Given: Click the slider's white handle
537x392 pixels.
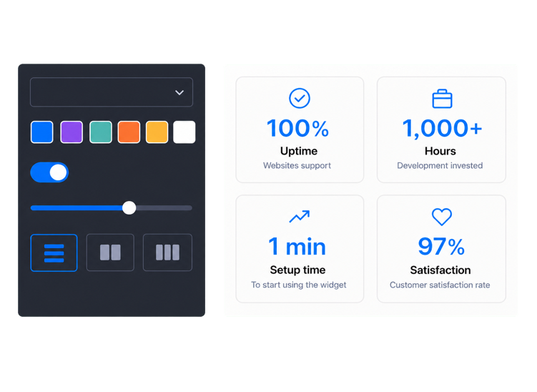Looking at the screenshot, I should pyautogui.click(x=129, y=207).
